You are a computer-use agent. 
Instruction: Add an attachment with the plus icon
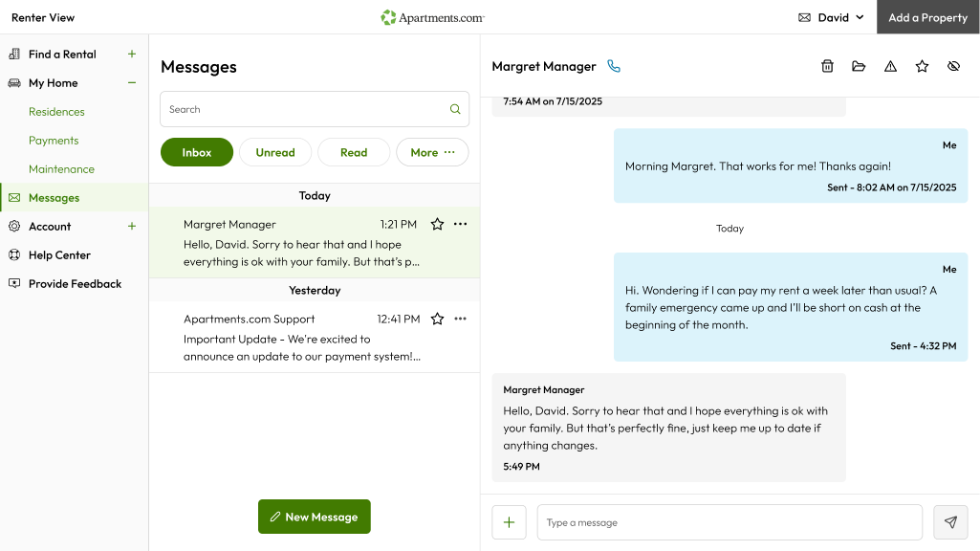(509, 522)
